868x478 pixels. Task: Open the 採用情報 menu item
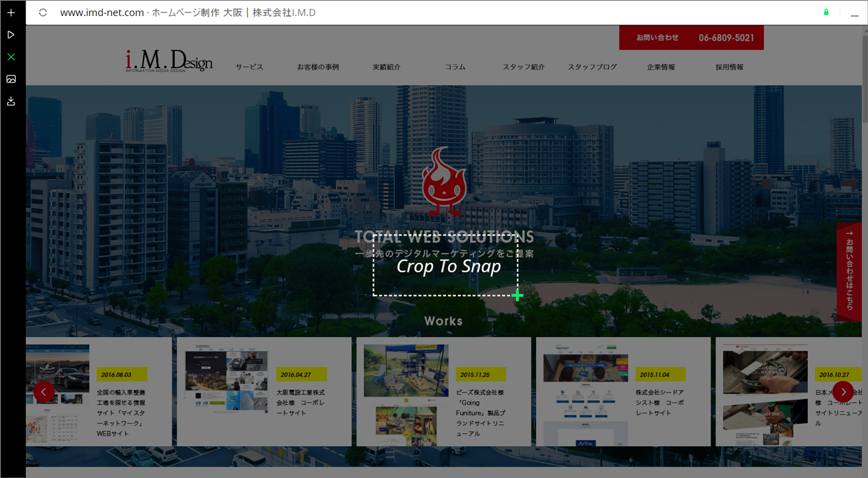[x=730, y=67]
